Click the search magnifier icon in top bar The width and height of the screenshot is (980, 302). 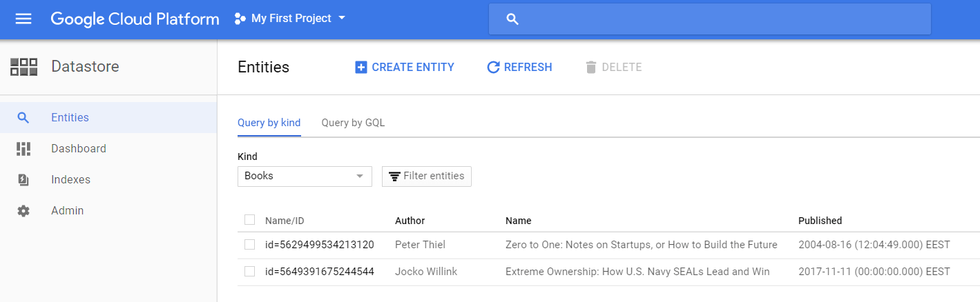(512, 19)
